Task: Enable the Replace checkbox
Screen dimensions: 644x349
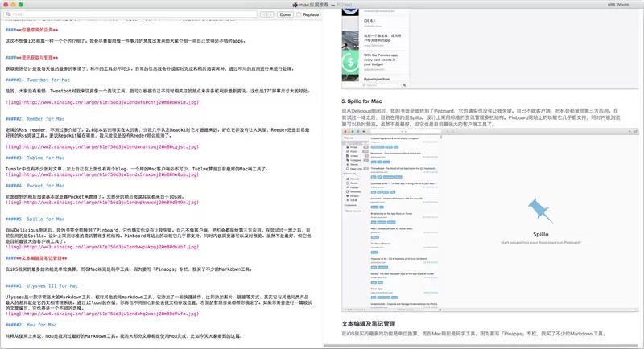Action: (299, 14)
